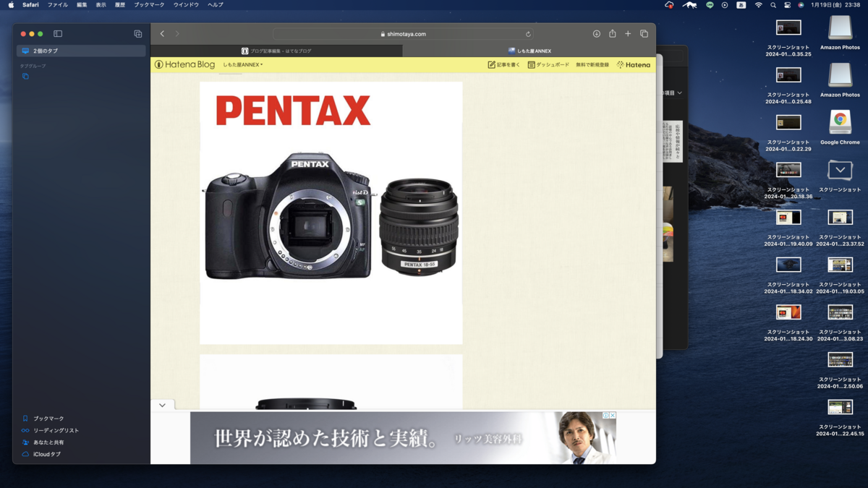
Task: Open the Safari menu in menu bar
Action: click(x=30, y=5)
